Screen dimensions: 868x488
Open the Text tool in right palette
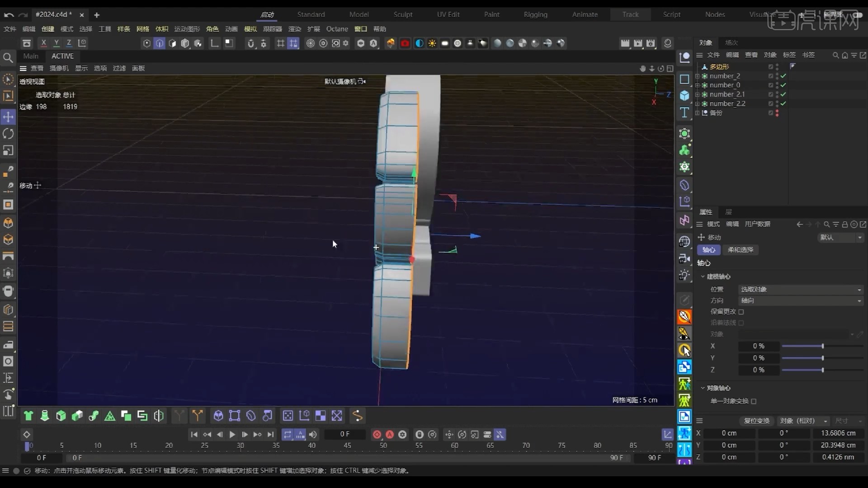[x=684, y=113]
